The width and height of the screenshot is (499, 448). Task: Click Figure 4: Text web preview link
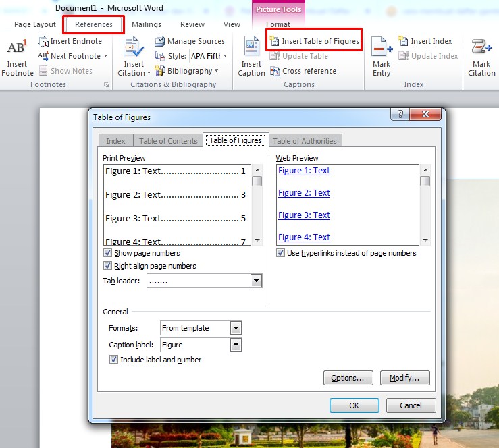[304, 237]
